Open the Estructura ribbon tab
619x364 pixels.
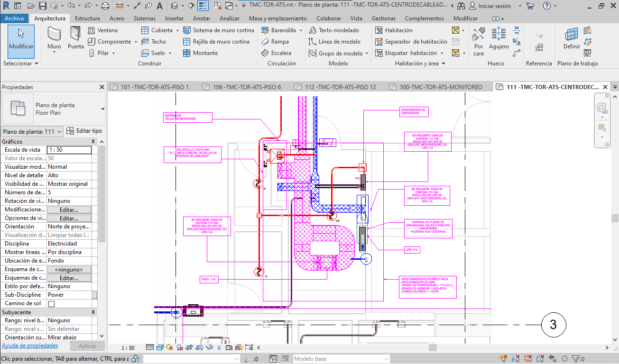click(x=87, y=18)
